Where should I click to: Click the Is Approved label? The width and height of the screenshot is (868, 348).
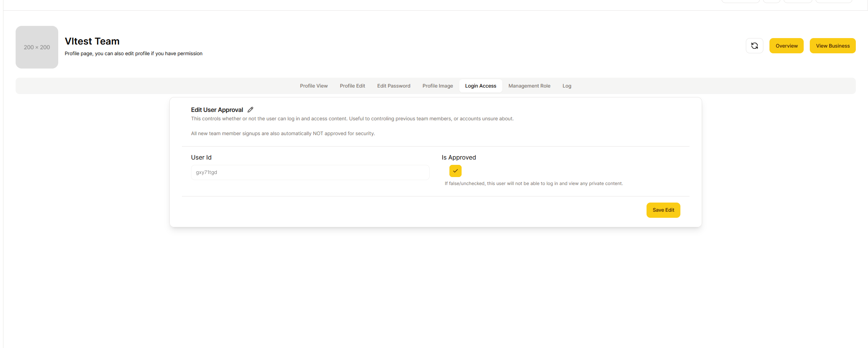pos(459,158)
